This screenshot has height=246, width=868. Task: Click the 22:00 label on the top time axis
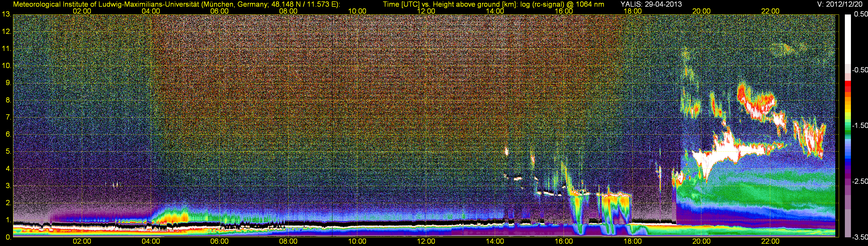(770, 11)
